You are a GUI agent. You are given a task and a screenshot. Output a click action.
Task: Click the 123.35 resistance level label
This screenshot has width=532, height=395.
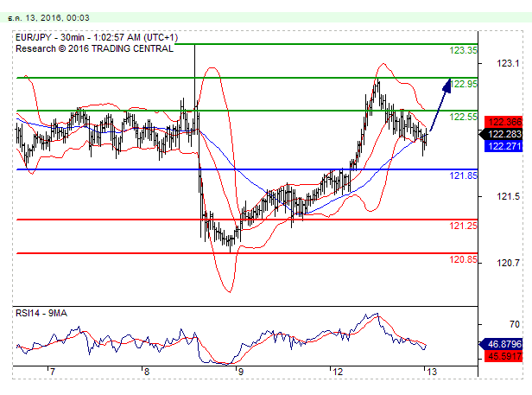point(463,50)
